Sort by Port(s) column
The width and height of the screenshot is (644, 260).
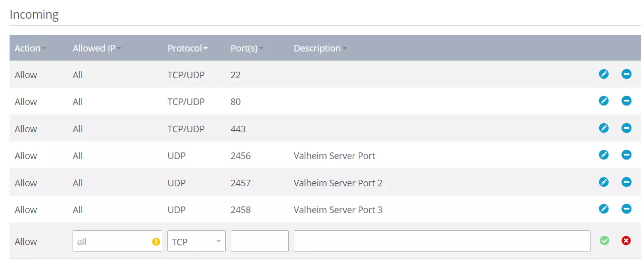[247, 48]
